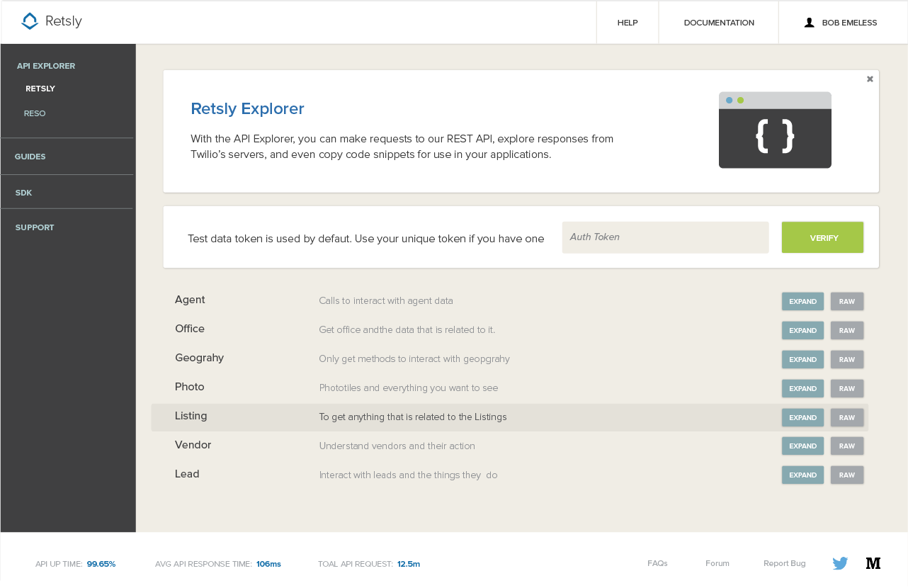The width and height of the screenshot is (908, 588).
Task: Open the DOCUMENTATION menu
Action: [718, 22]
